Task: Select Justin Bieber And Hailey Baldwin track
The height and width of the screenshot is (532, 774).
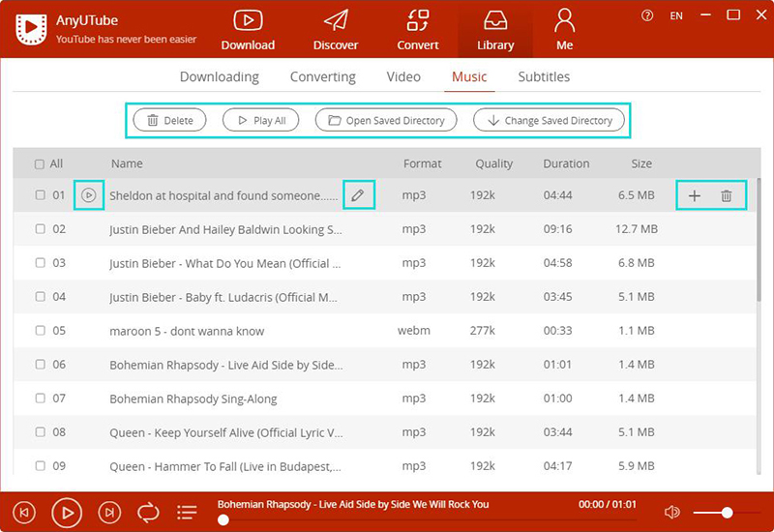Action: (225, 229)
